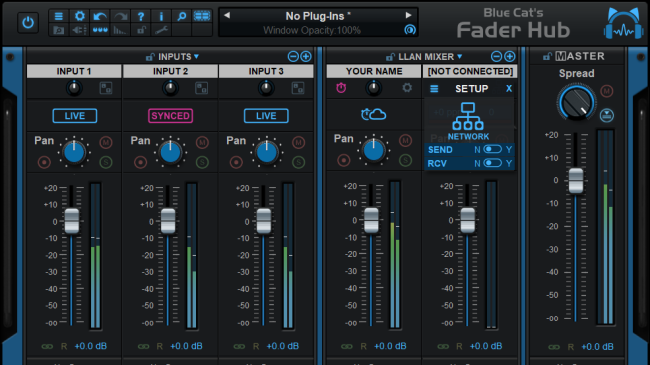Open INPUT 1 routing square icon

pyautogui.click(x=106, y=88)
